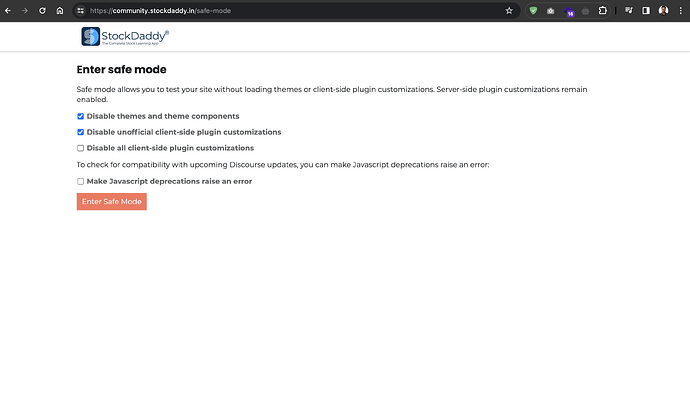Bookmark this page with the star icon

tap(509, 11)
